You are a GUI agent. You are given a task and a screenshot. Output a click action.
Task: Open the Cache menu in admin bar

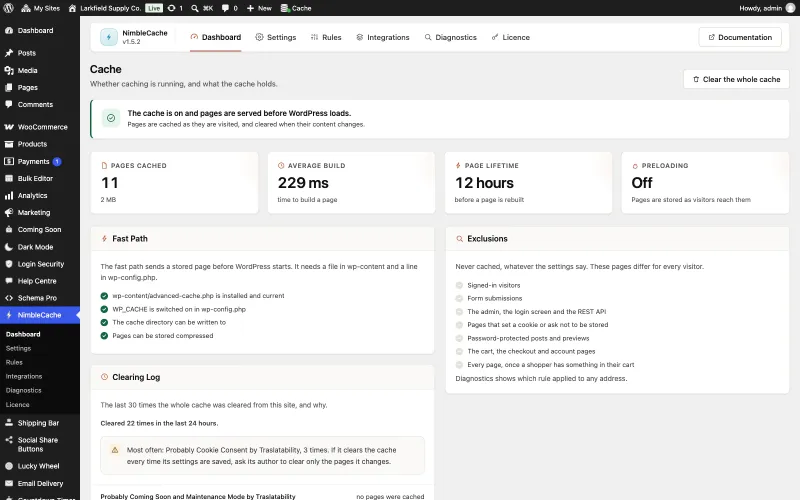point(296,8)
